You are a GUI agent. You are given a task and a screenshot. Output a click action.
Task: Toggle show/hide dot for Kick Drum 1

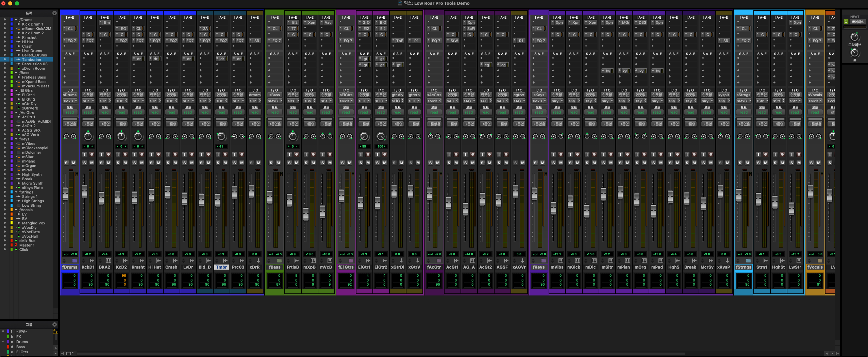(4, 24)
